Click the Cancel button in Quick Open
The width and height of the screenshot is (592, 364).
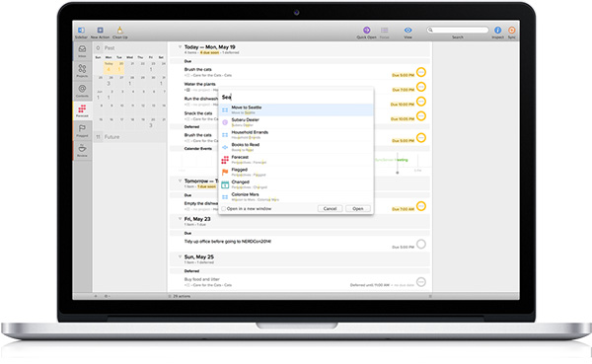click(330, 208)
